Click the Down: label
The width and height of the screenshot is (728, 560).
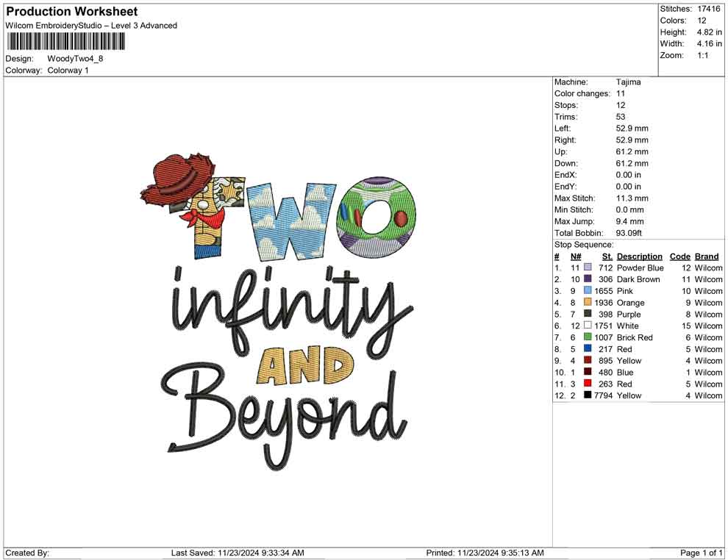566,163
